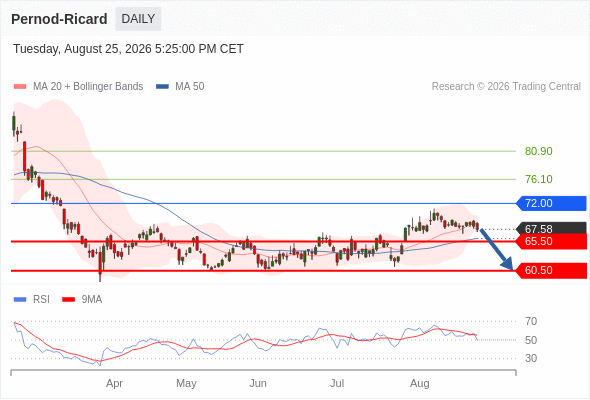Viewport: 590px width, 400px height.
Task: Click the Jul label on time axis
Action: [337, 383]
